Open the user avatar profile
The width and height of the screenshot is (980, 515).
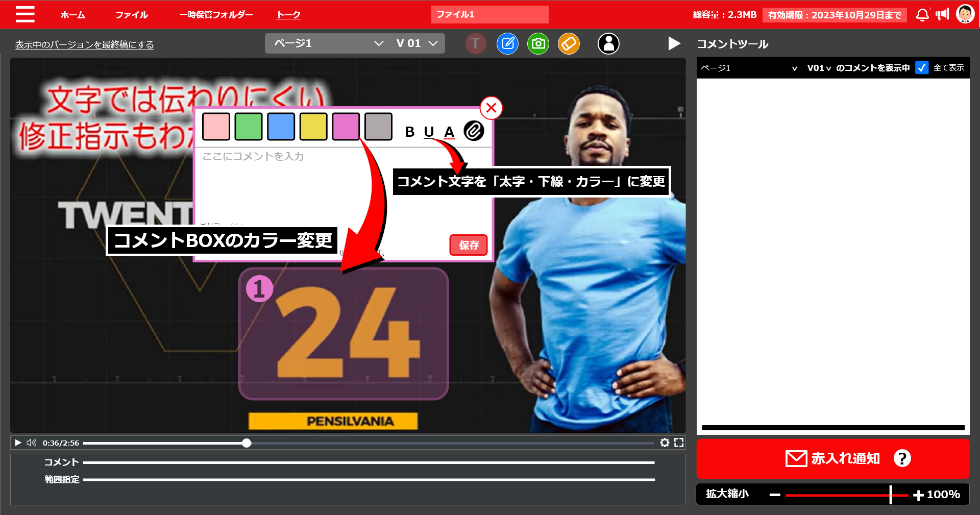(965, 14)
